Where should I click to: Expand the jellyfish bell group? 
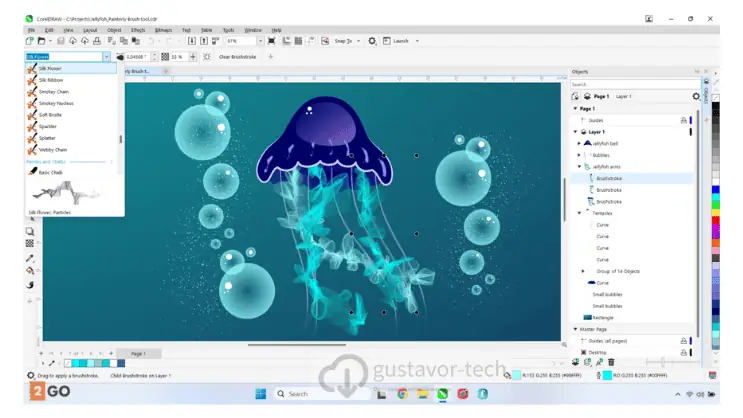pyautogui.click(x=579, y=143)
